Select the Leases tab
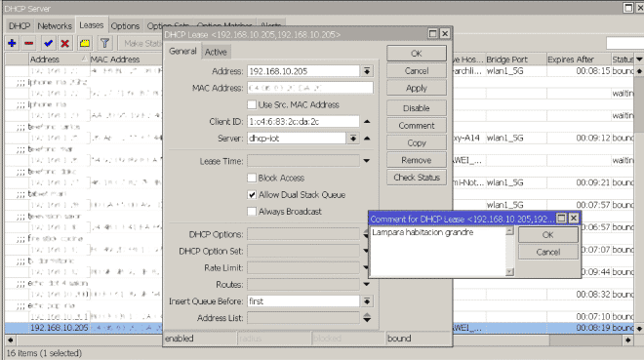 coord(91,25)
